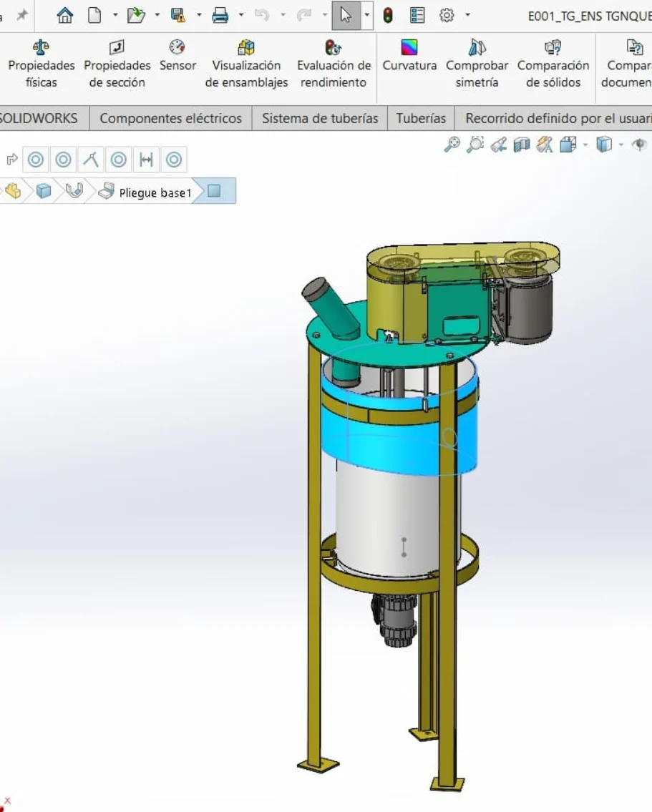Click the Zoom to Fit magnifier icon
Viewport: 652px width, 812px height.
(452, 145)
